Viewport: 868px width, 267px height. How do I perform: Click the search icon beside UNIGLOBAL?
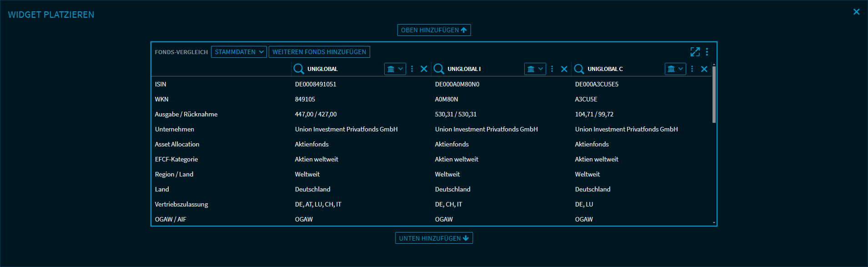click(x=299, y=69)
